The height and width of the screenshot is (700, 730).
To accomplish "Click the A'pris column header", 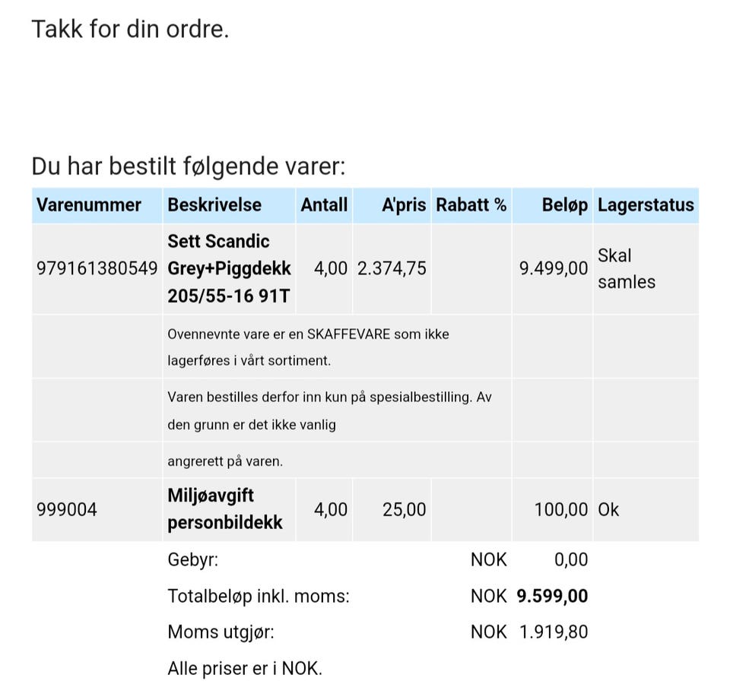I will pos(404,205).
